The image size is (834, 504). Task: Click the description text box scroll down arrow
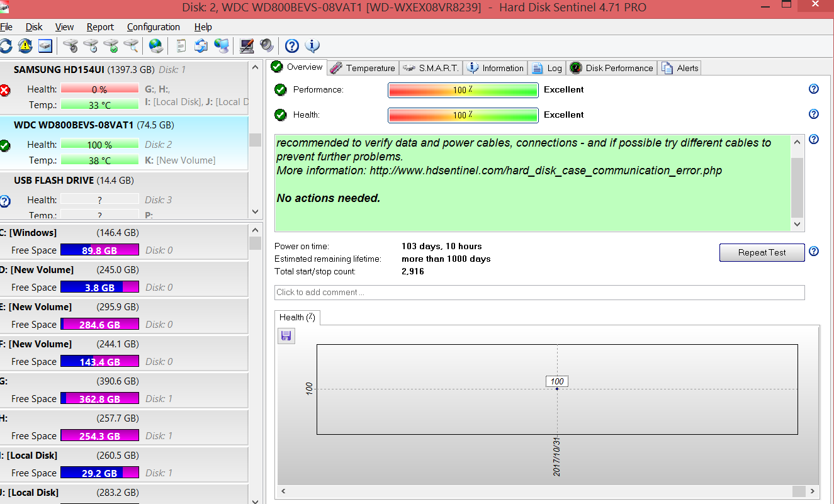797,224
